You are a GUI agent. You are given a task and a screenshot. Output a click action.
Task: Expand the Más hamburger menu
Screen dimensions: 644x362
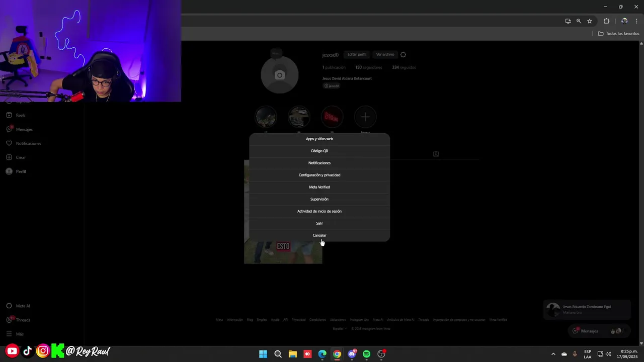tap(15, 334)
